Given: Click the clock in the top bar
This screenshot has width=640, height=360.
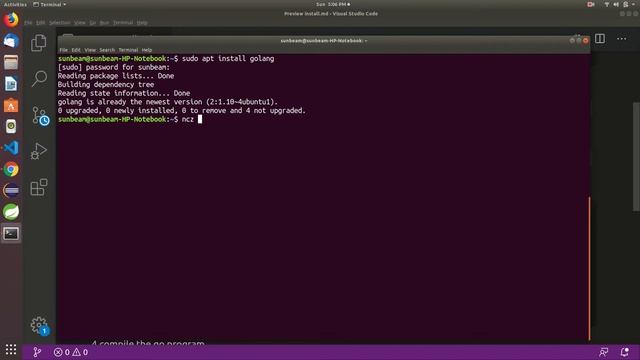Looking at the screenshot, I should [333, 4].
